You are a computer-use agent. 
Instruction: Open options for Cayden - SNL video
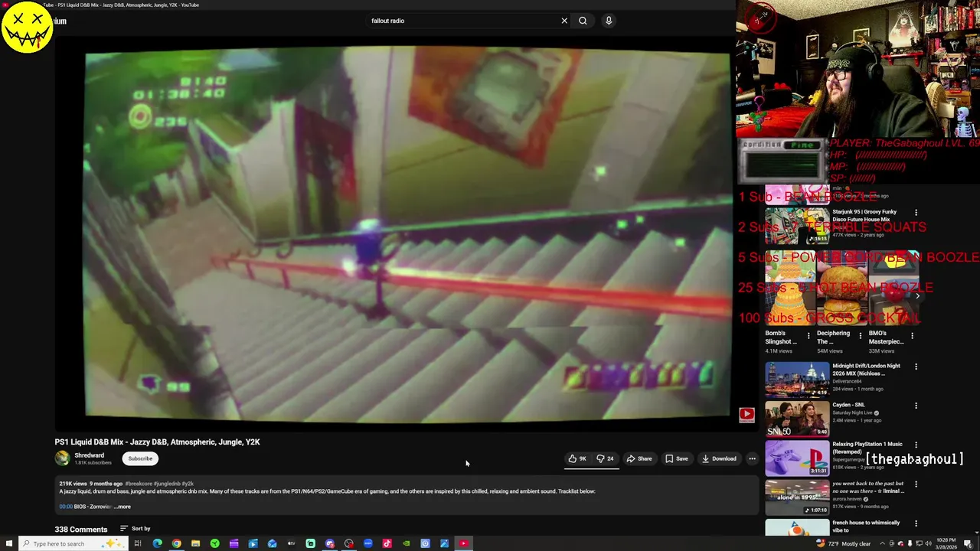click(x=916, y=406)
